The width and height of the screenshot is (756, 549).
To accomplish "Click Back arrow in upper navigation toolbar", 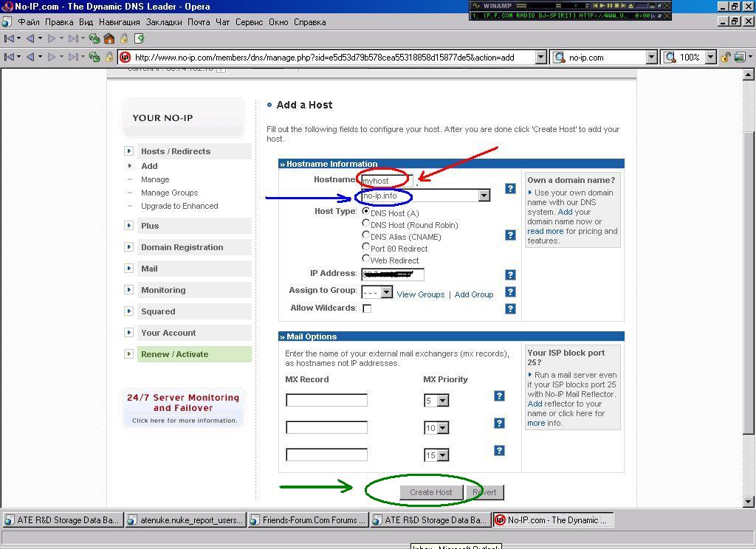I will pos(30,38).
